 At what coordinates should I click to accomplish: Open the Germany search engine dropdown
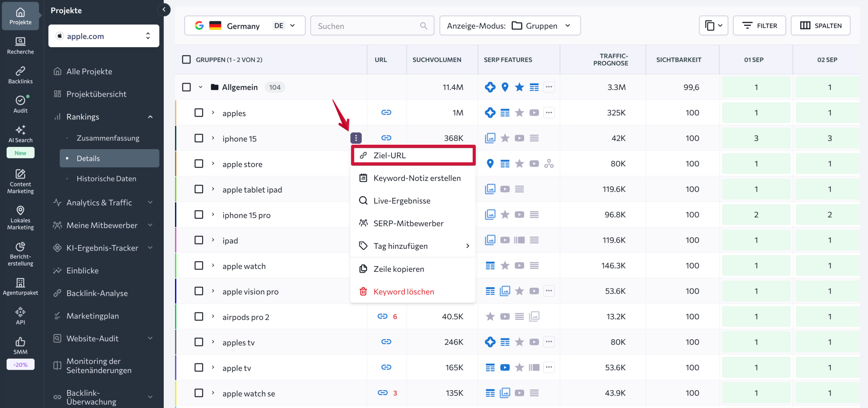click(x=245, y=26)
